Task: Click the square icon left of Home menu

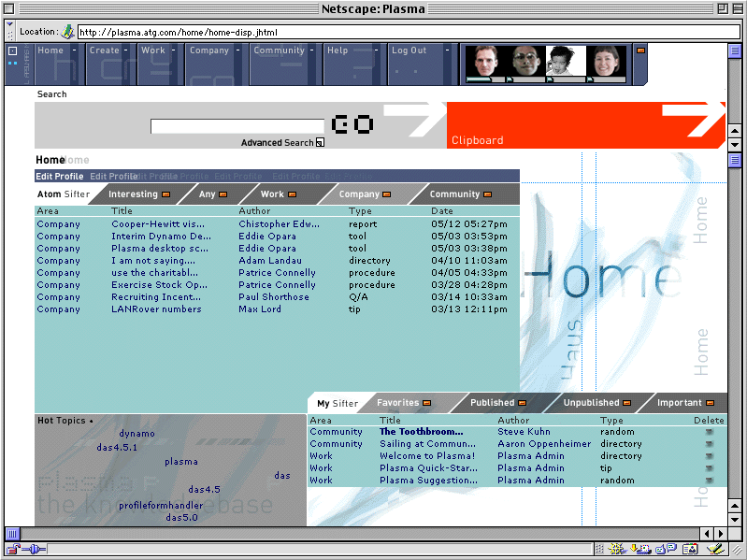Action: (13, 50)
